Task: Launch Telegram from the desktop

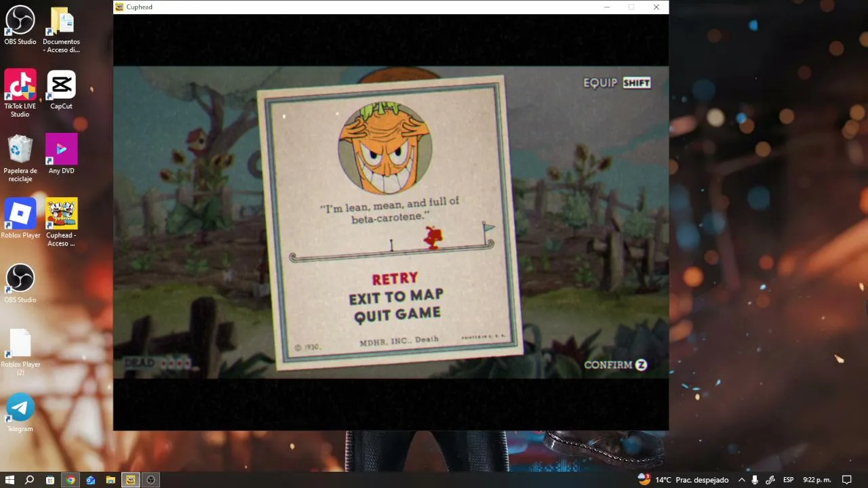Action: pos(20,413)
